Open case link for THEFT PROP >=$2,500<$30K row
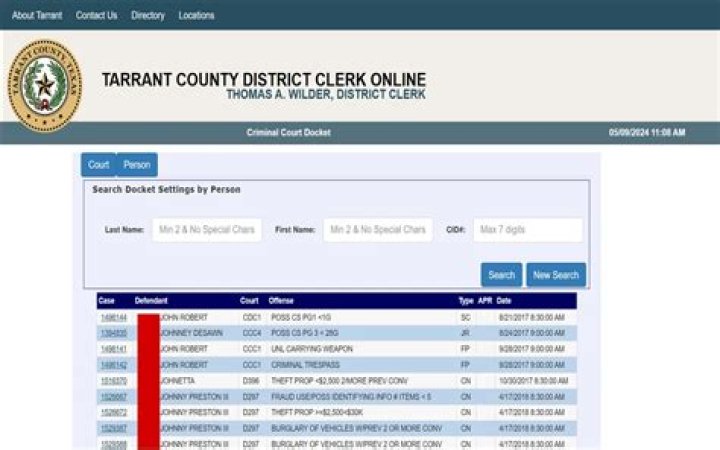 [x=114, y=413]
